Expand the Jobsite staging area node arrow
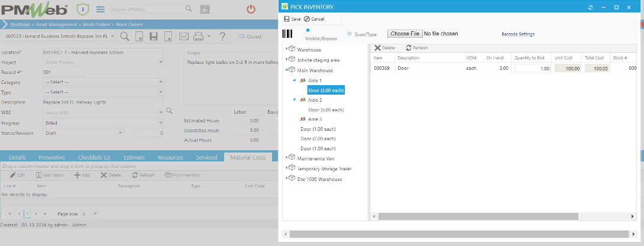Viewport: 644px width, 246px height. tap(287, 59)
